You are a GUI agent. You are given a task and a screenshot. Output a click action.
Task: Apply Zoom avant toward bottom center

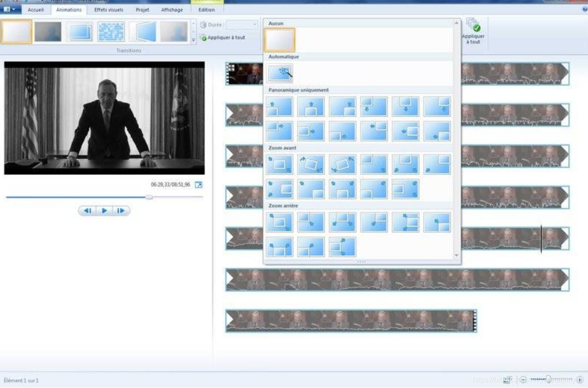(x=343, y=189)
